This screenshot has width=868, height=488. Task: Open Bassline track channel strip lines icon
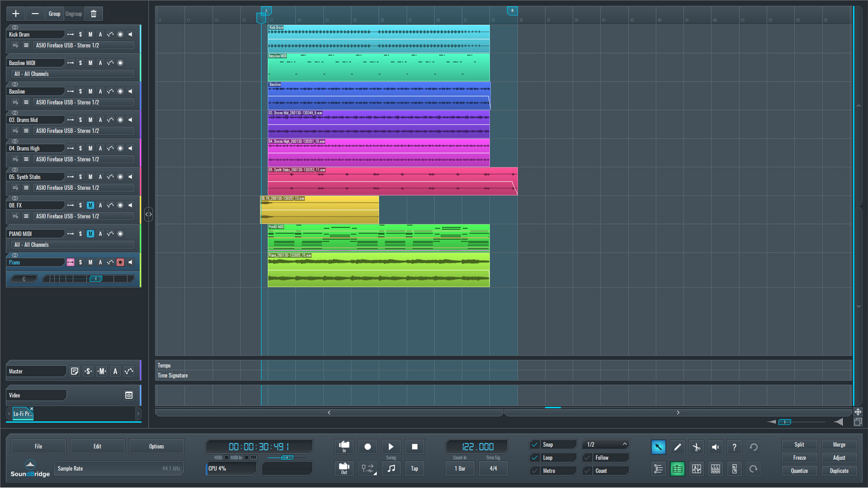click(26, 103)
